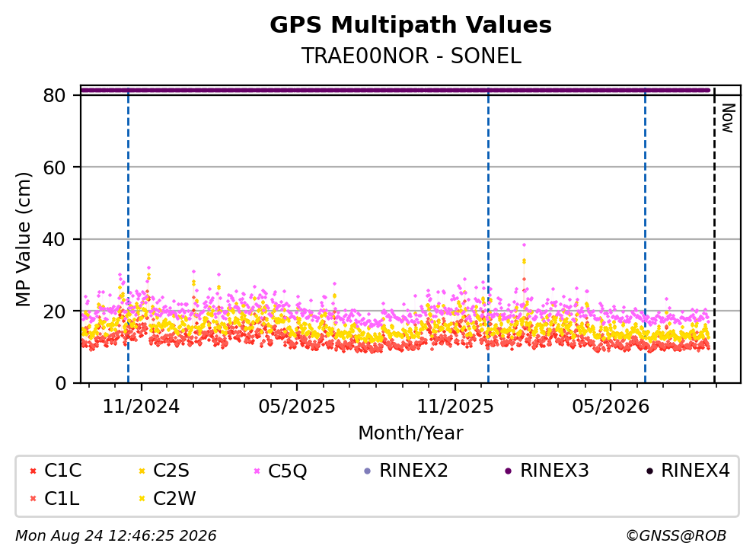The width and height of the screenshot is (756, 559).
Task: Click the 80 y-axis tick label
Action: (x=54, y=95)
